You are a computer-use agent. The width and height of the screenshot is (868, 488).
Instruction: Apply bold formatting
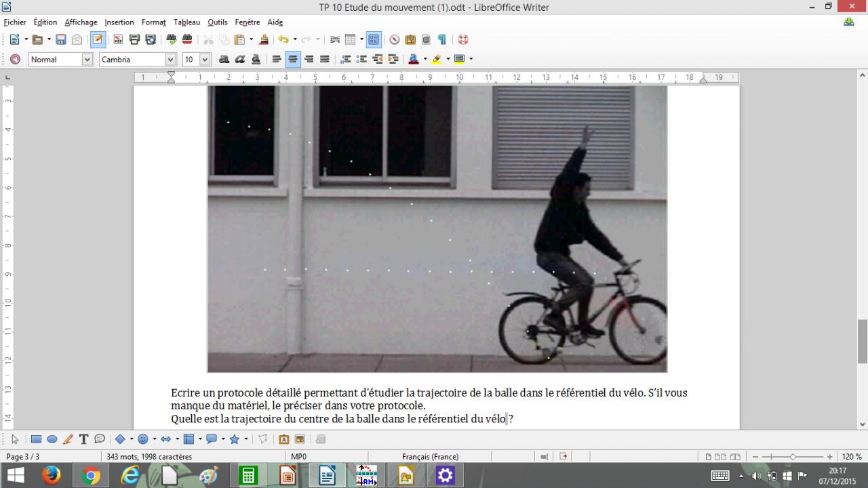(224, 60)
